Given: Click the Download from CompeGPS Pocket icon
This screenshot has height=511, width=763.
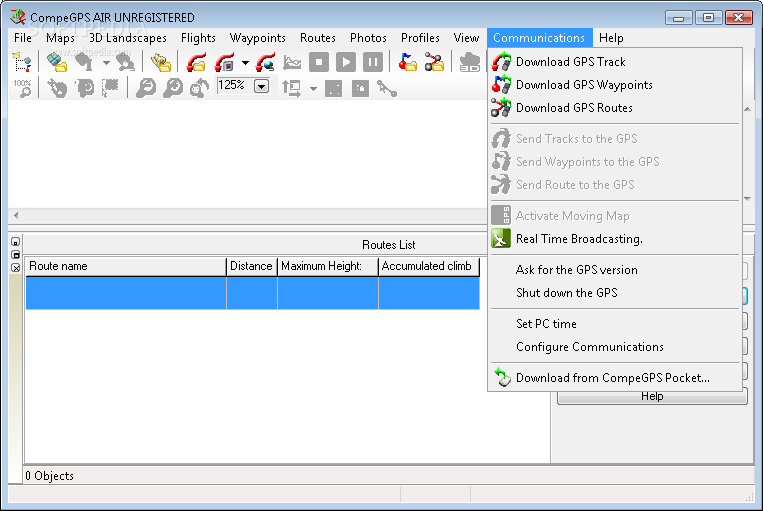Looking at the screenshot, I should tap(502, 378).
